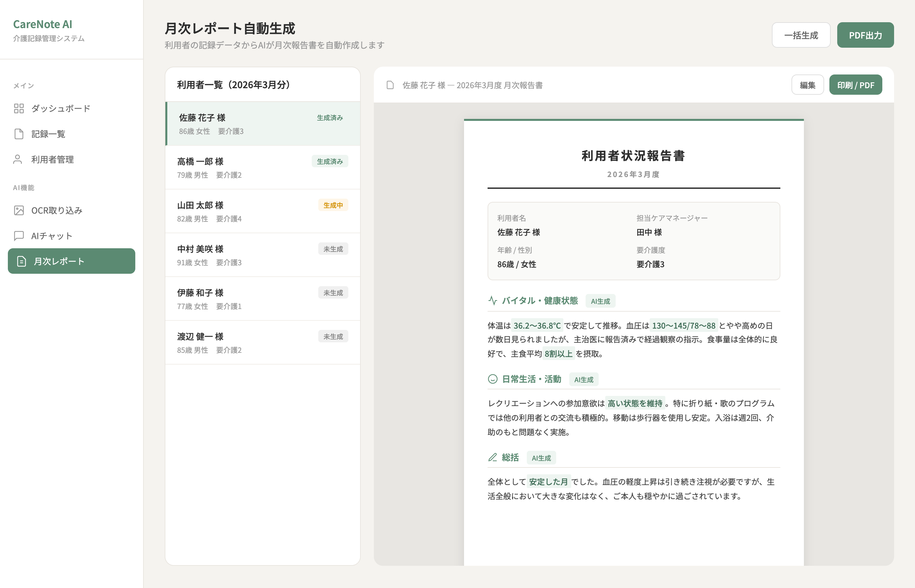Image resolution: width=915 pixels, height=588 pixels.
Task: Click the 利用者状況報告書 report title
Action: pos(634,156)
